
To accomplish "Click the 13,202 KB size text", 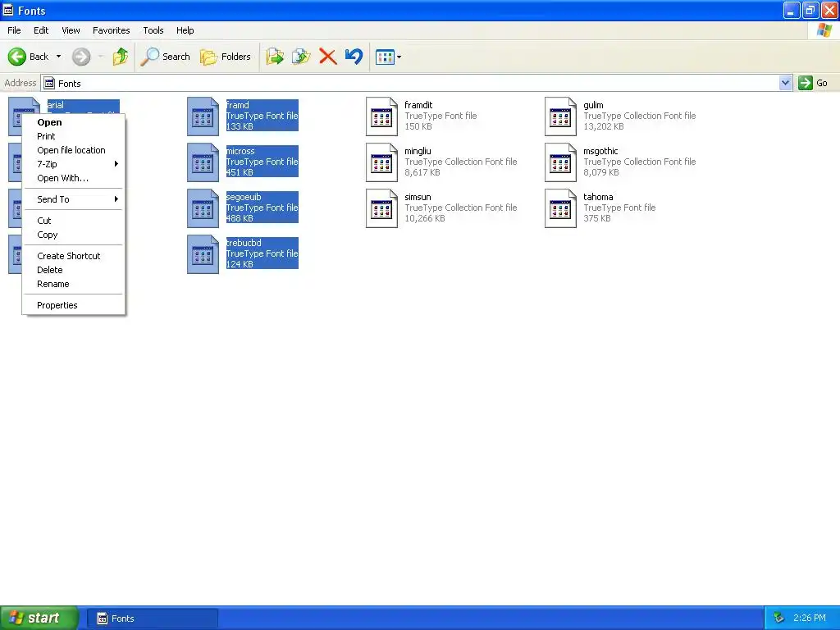I will tap(603, 126).
